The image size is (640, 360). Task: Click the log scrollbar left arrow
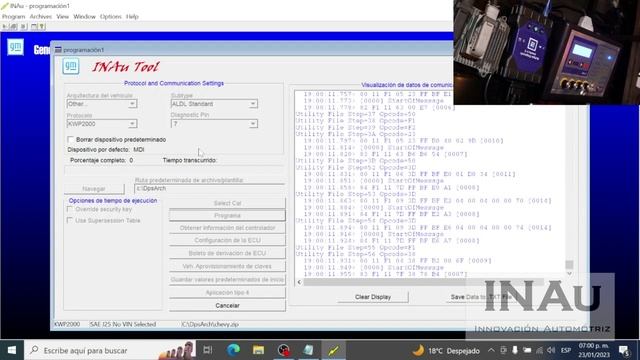[x=299, y=282]
